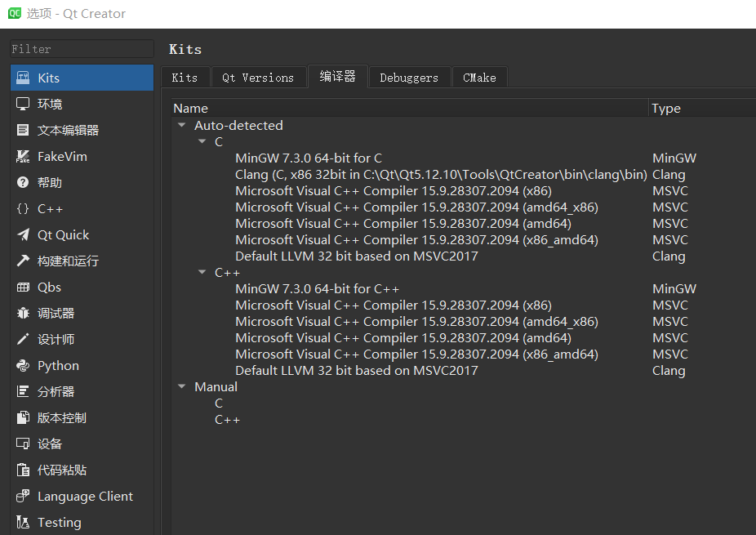Screen dimensions: 756x535
Task: Click the Clang type cell of Clang C x86 row
Action: pyautogui.click(x=669, y=175)
